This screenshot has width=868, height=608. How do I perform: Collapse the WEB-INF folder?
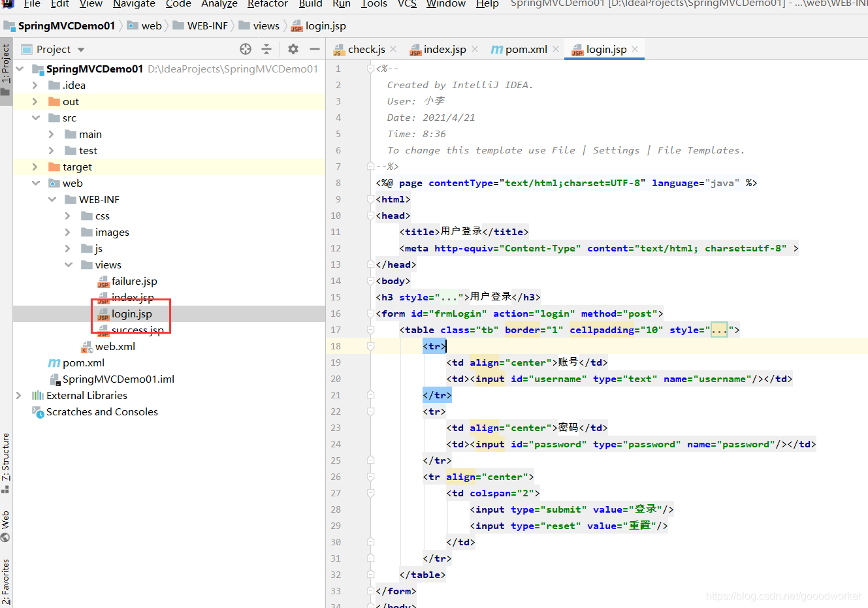point(52,199)
